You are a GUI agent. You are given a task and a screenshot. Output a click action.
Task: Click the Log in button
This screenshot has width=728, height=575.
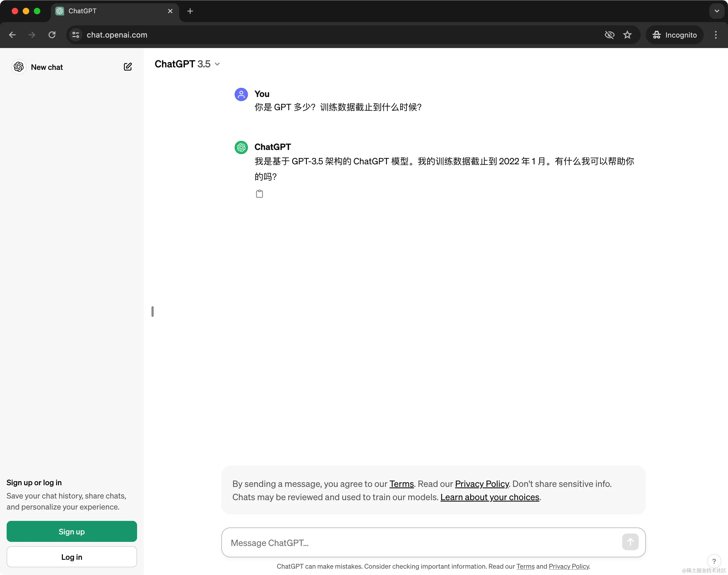coord(72,557)
